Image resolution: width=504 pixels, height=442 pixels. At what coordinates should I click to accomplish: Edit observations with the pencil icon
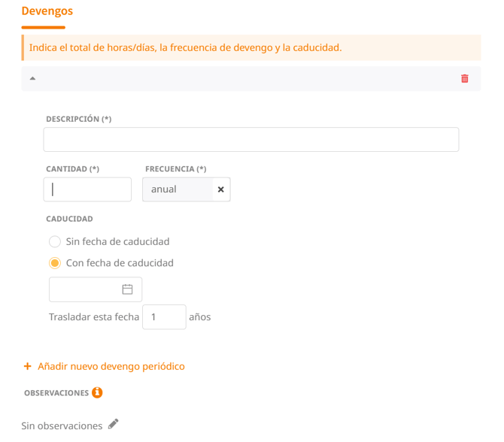pyautogui.click(x=113, y=424)
